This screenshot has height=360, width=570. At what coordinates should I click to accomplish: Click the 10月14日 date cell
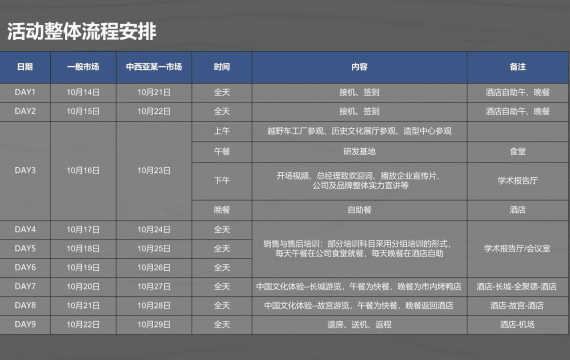pyautogui.click(x=83, y=93)
